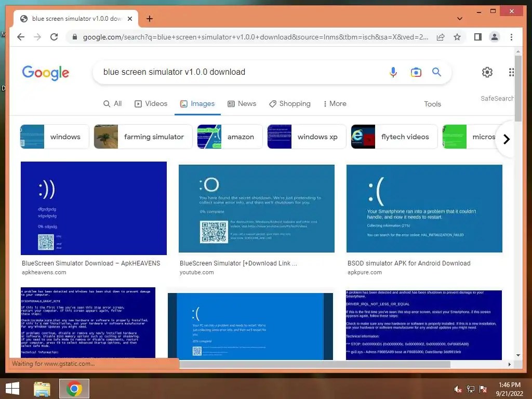Switch to the Videos tab
The height and width of the screenshot is (399, 532).
pos(151,104)
